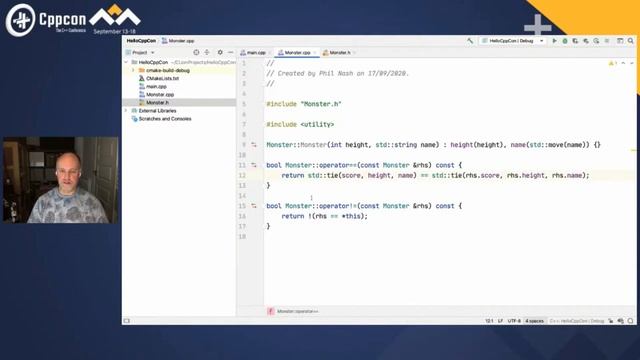Click the #include "Monster.h" line
This screenshot has height=360, width=640.
click(304, 104)
